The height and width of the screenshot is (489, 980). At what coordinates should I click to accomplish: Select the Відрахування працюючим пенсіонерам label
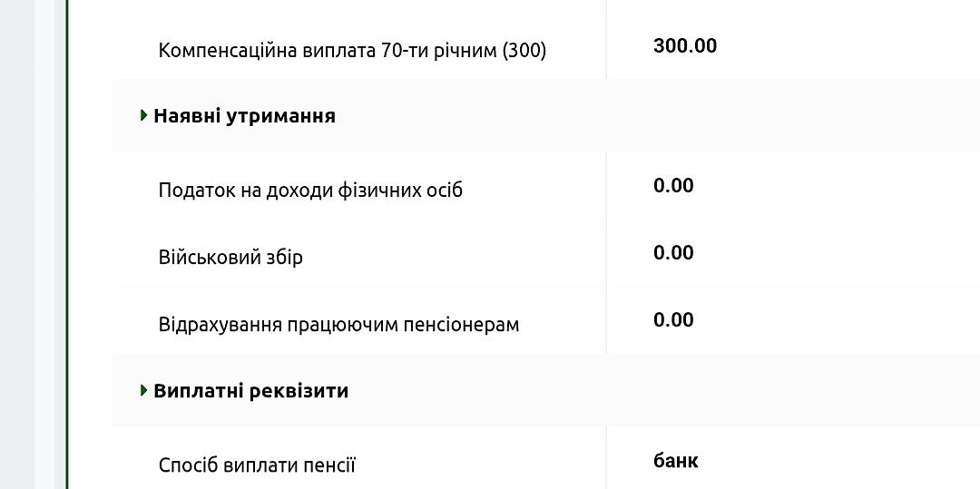tap(338, 325)
